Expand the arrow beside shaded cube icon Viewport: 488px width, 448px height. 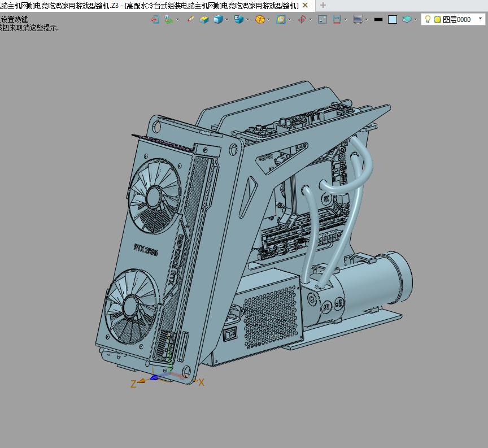(226, 19)
